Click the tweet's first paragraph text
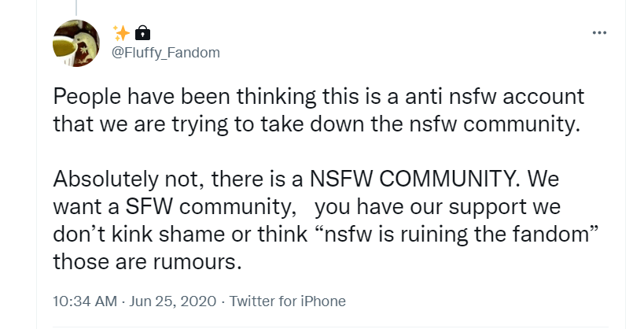The height and width of the screenshot is (329, 644). (x=315, y=111)
